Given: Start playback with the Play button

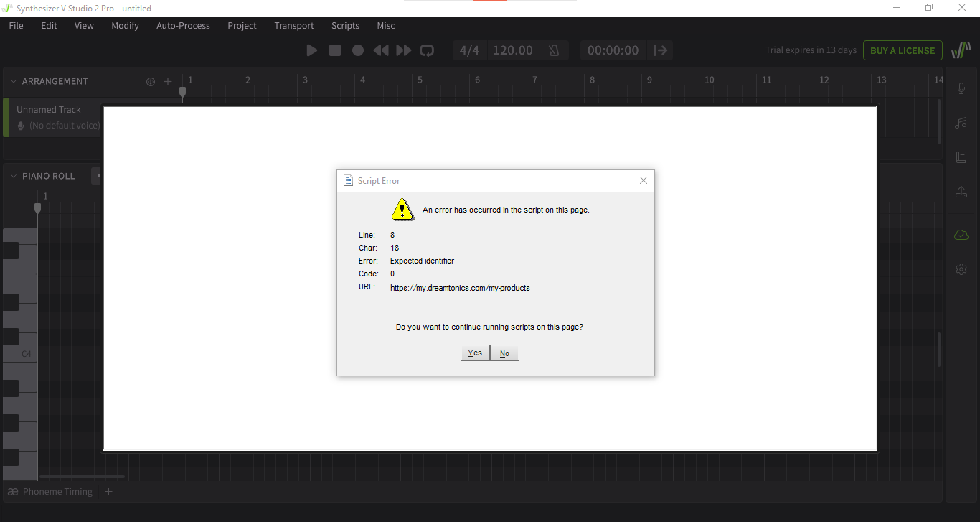Looking at the screenshot, I should click(311, 50).
